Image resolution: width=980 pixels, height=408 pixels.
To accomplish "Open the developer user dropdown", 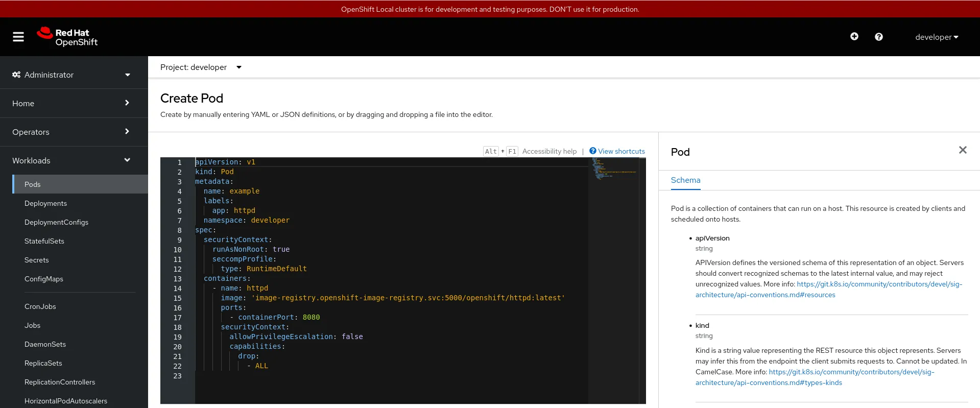I will point(936,37).
